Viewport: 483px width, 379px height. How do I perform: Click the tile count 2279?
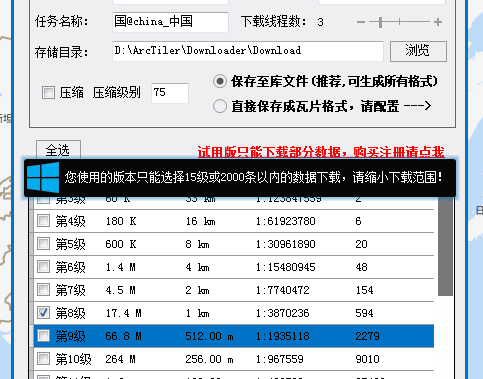click(367, 336)
